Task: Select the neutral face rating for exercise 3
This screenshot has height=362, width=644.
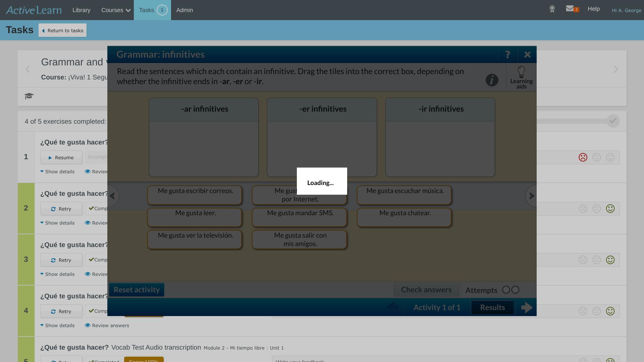Action: pos(596,260)
